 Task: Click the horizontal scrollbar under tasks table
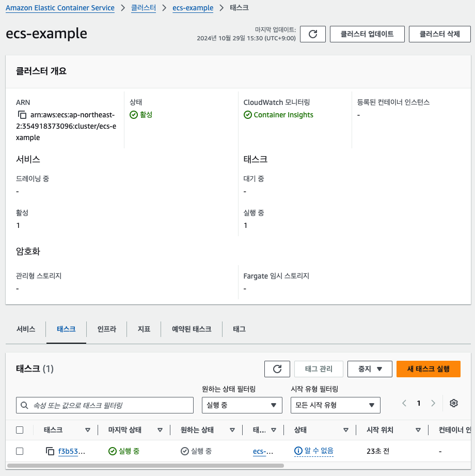146,465
